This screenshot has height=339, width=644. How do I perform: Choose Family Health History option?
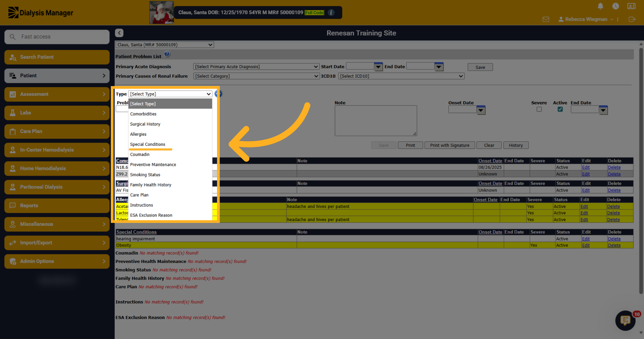(170, 185)
